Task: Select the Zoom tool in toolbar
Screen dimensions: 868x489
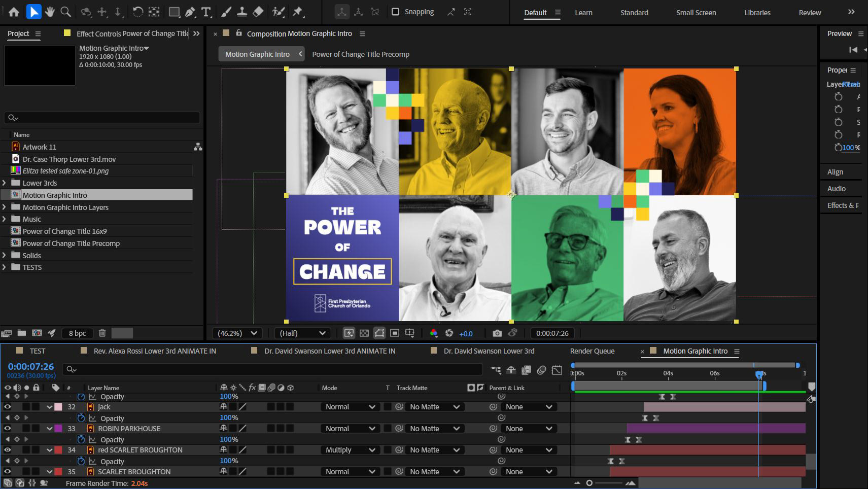Action: pyautogui.click(x=65, y=12)
